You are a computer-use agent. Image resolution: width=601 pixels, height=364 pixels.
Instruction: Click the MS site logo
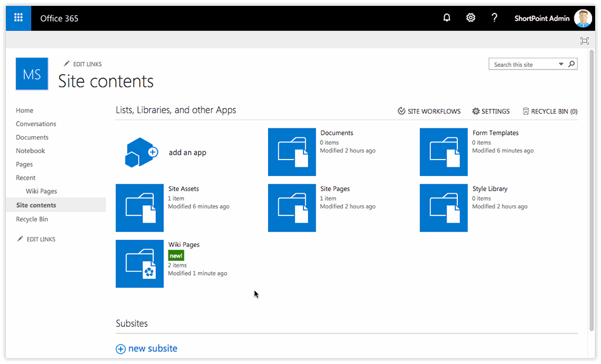32,74
